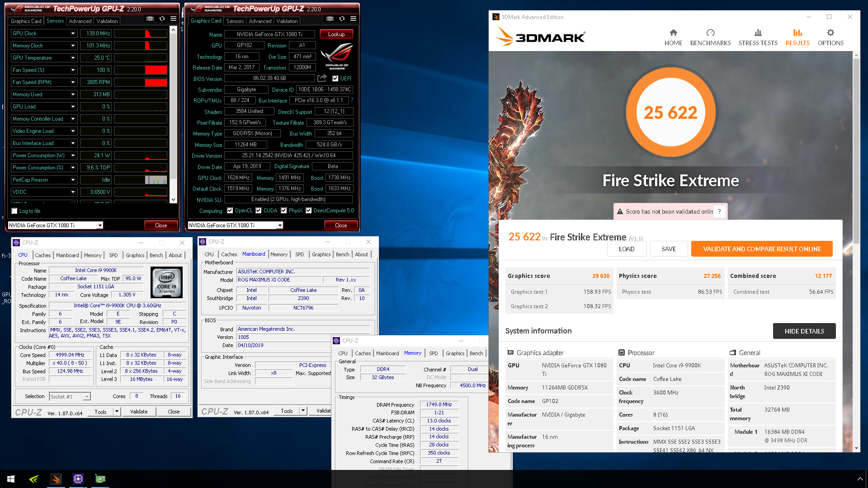The width and height of the screenshot is (868, 488).
Task: Toggle the PhysX checkbox
Action: 283,211
